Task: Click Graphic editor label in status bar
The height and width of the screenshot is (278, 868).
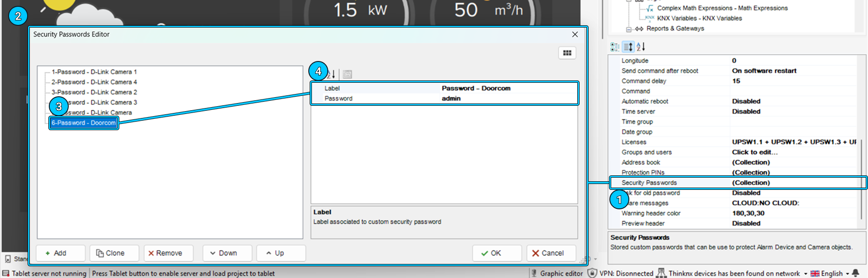Action: (x=561, y=273)
